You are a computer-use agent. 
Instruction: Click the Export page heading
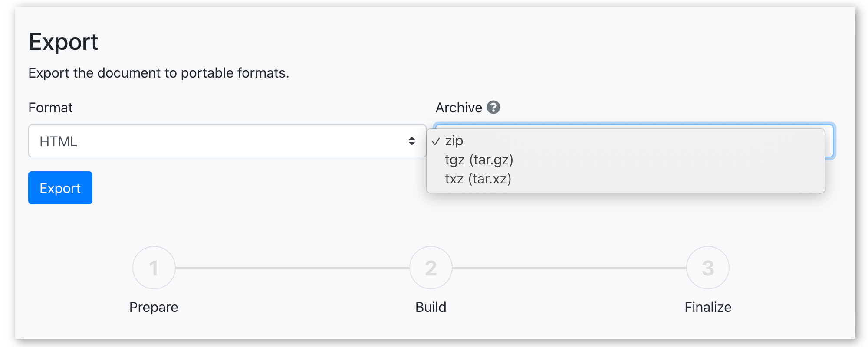[x=63, y=42]
